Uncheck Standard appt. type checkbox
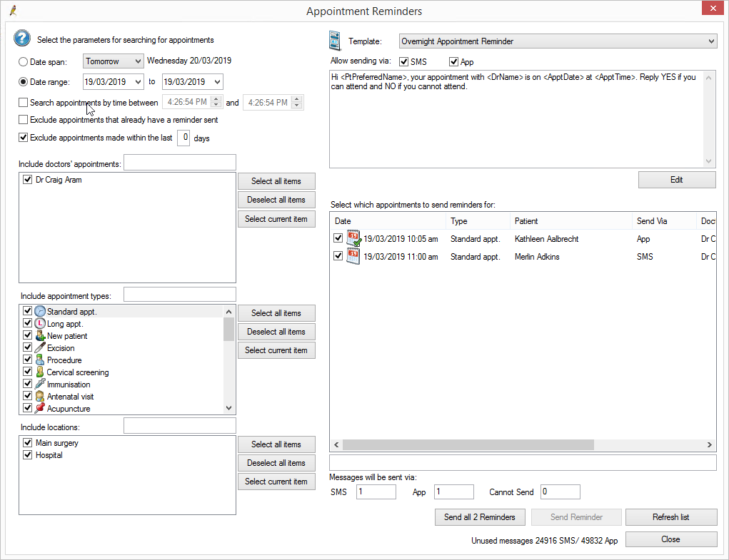The width and height of the screenshot is (729, 560). (x=27, y=310)
